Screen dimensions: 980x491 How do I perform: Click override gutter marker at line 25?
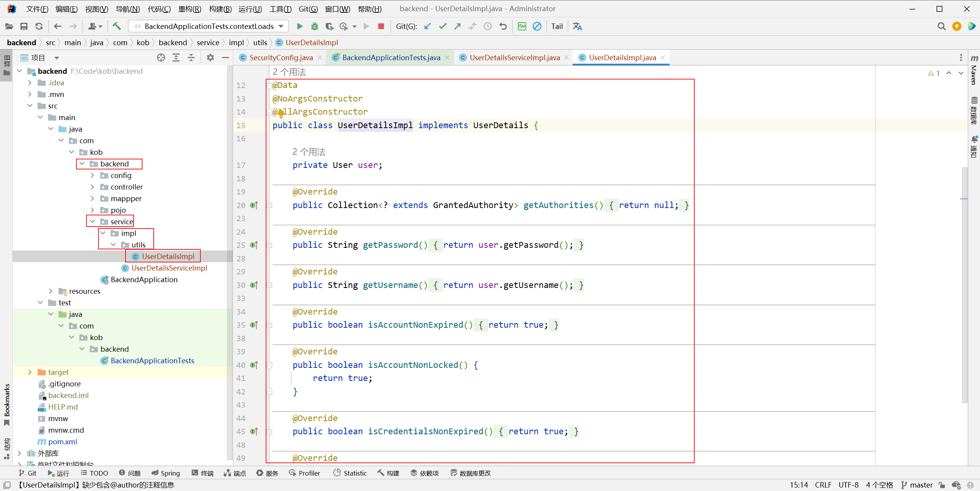pos(254,245)
